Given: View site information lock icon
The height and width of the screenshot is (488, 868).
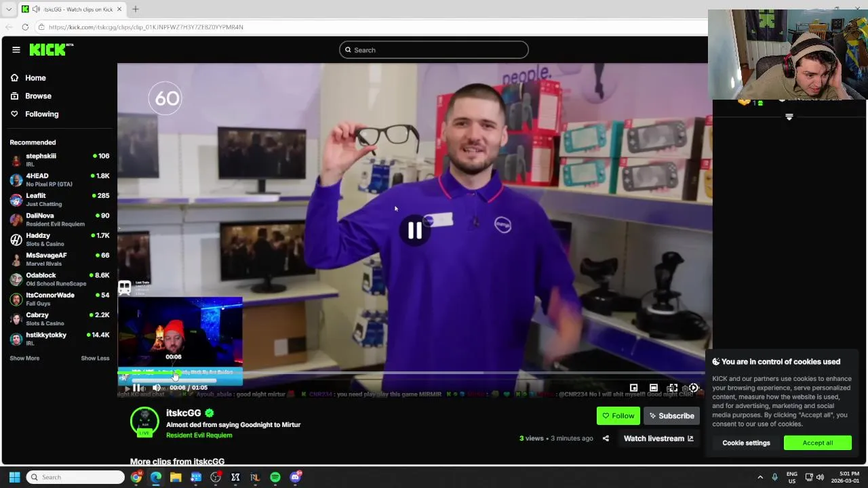Looking at the screenshot, I should tap(41, 27).
